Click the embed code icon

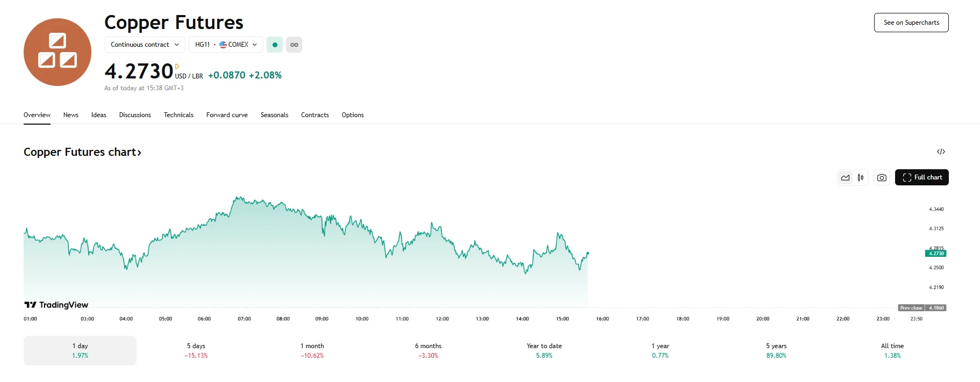(x=941, y=152)
